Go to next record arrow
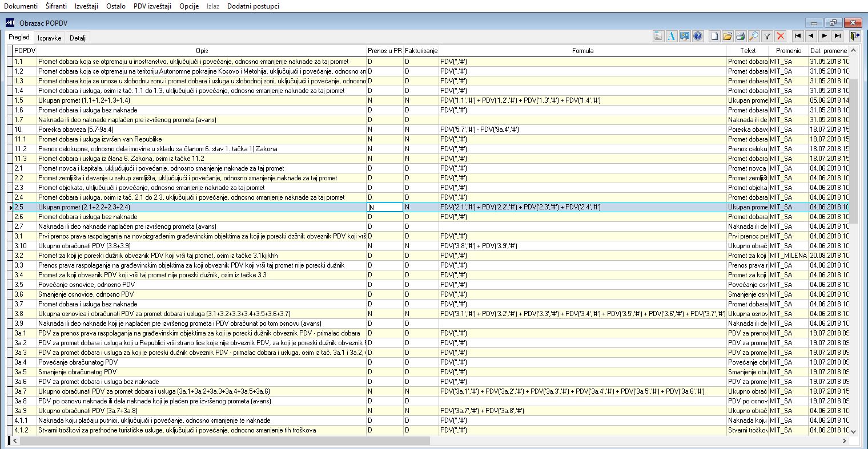The image size is (868, 449). click(824, 36)
